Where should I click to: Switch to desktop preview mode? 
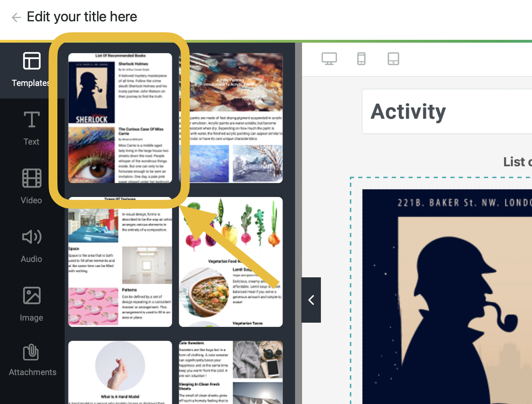pos(329,59)
